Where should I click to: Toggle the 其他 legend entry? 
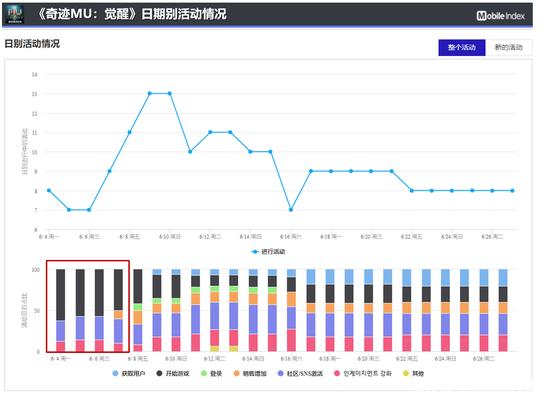414,373
